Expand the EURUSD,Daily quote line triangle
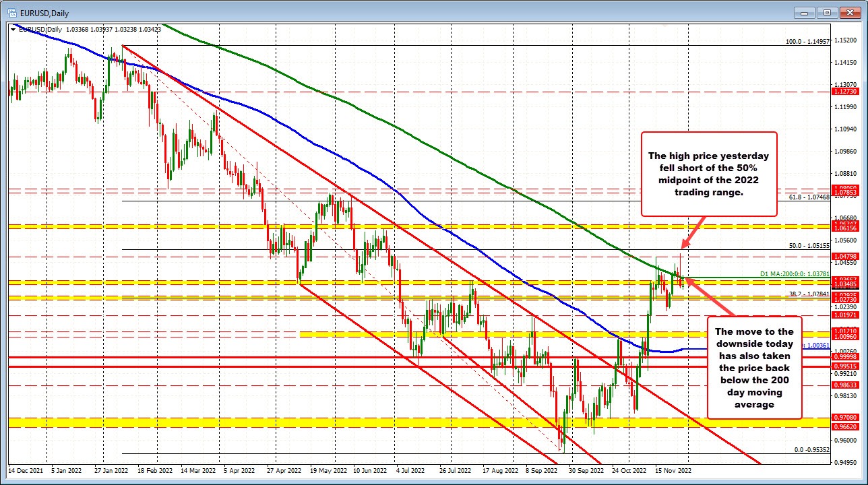Image resolution: width=868 pixels, height=485 pixels. click(x=13, y=29)
